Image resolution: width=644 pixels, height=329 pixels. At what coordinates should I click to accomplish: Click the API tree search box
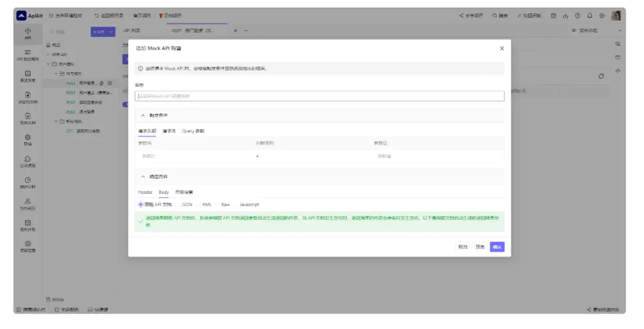point(67,32)
